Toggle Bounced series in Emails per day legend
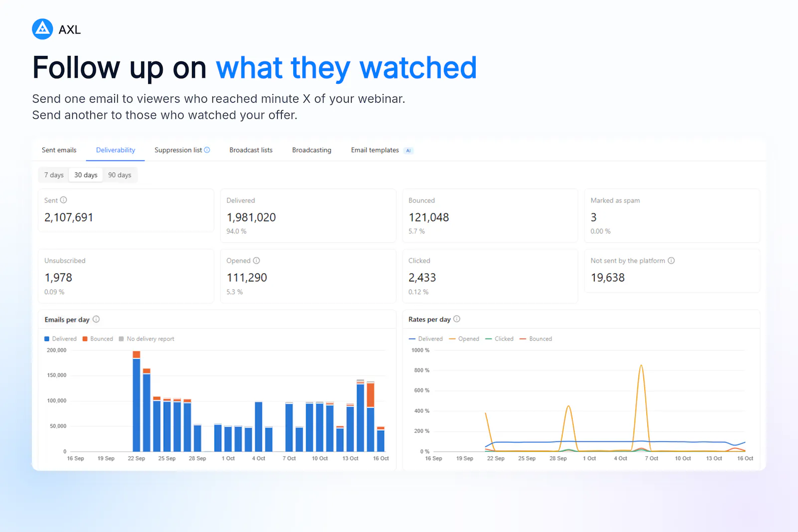The image size is (798, 532). tap(98, 339)
